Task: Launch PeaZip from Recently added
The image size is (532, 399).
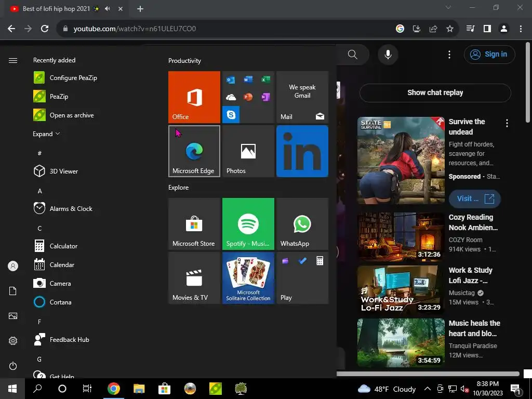Action: [x=51, y=96]
